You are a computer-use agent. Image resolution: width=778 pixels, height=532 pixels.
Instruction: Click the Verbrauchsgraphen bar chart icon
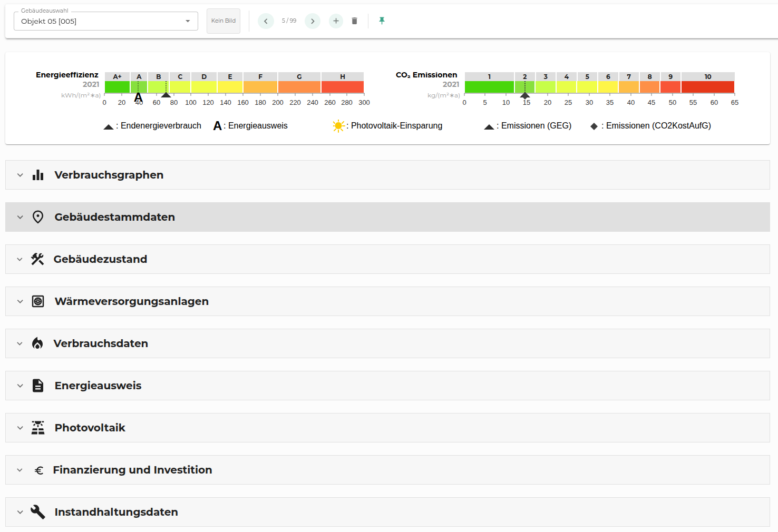[x=38, y=175]
